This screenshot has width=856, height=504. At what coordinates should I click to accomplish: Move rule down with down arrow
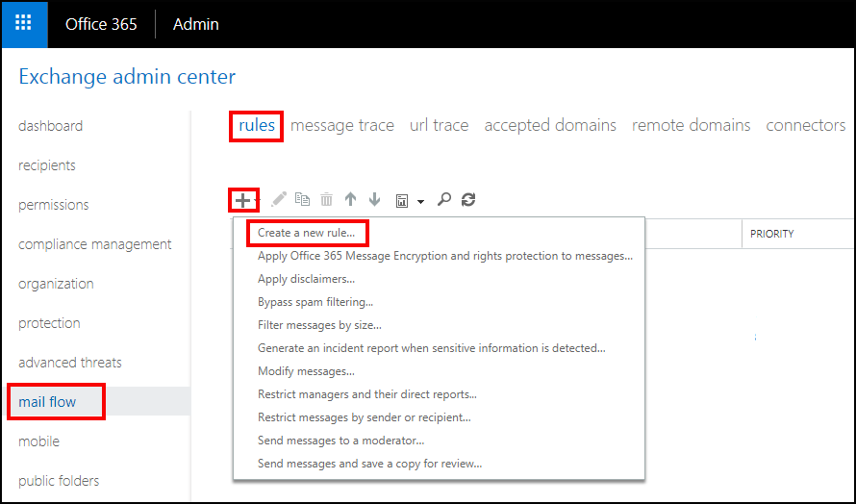coord(374,200)
